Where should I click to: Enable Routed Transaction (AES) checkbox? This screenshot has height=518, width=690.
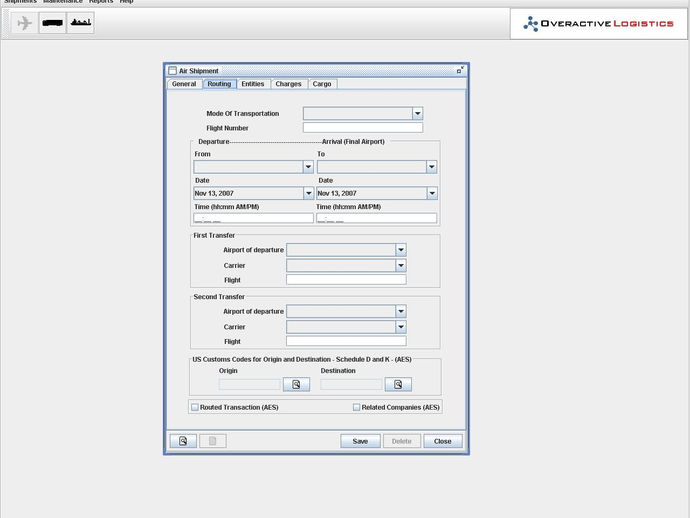point(195,407)
